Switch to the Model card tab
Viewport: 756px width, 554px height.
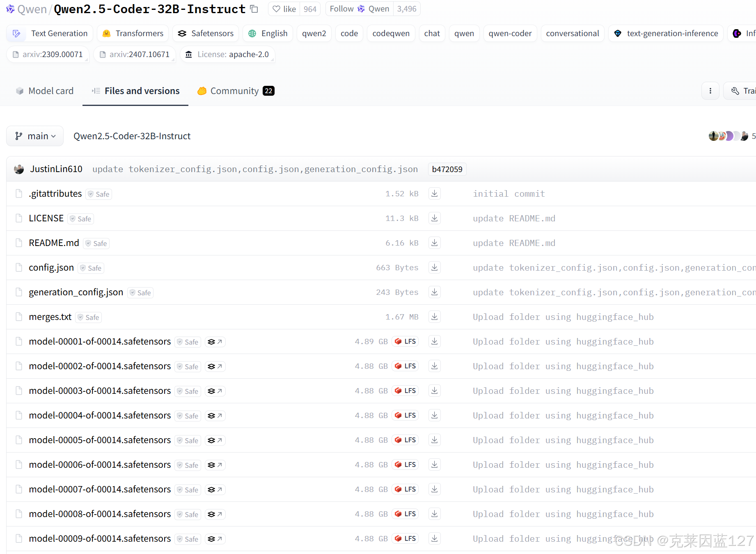point(45,91)
